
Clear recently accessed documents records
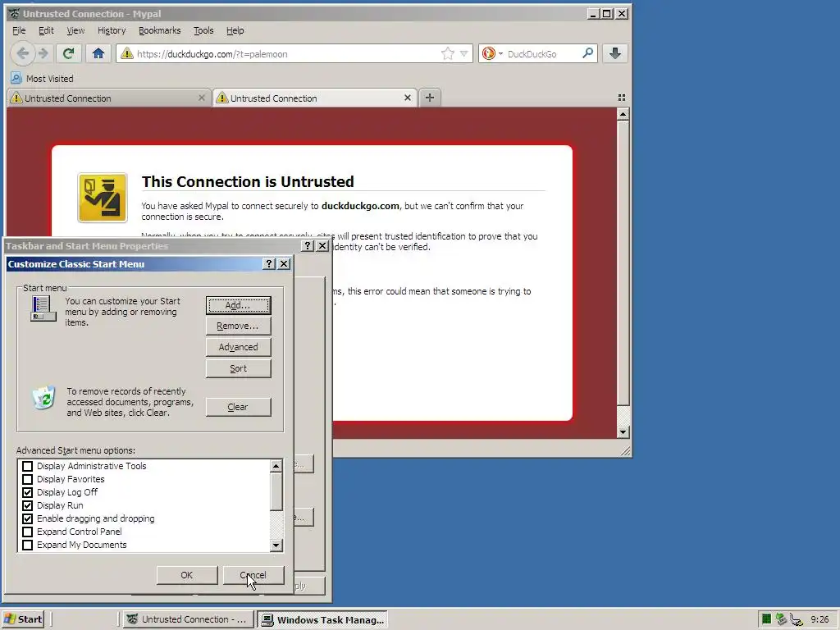pos(238,407)
